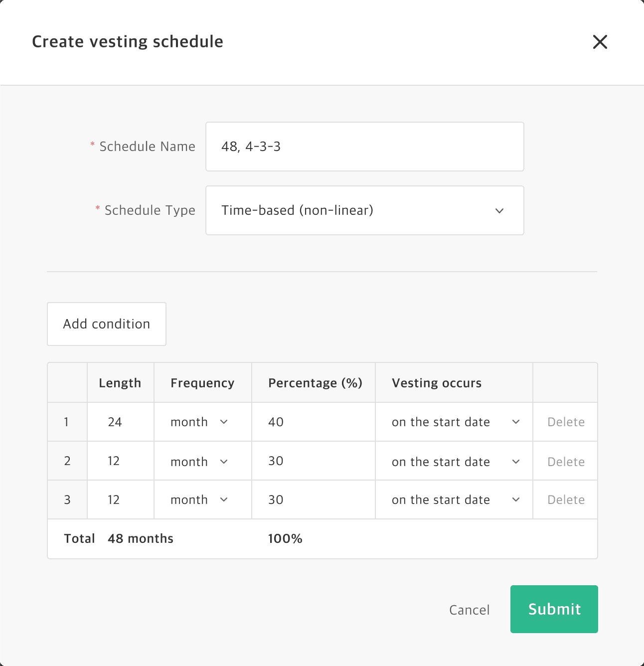The width and height of the screenshot is (644, 666).
Task: Delete the first vesting condition row
Action: coord(565,422)
